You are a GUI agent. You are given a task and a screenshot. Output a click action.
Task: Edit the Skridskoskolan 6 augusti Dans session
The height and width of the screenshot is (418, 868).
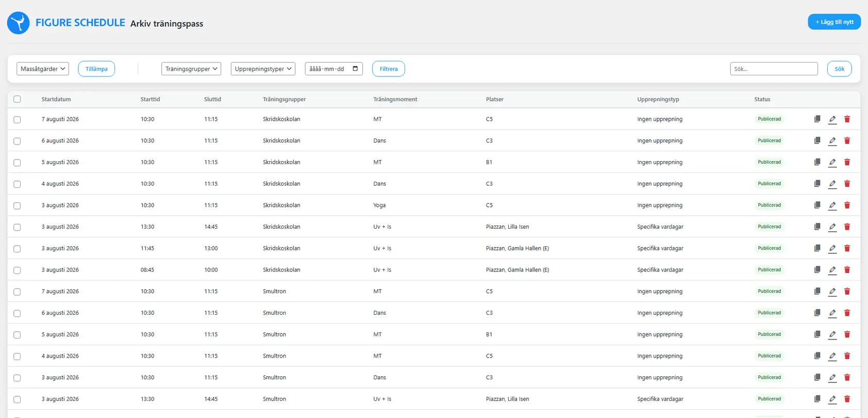pyautogui.click(x=832, y=141)
